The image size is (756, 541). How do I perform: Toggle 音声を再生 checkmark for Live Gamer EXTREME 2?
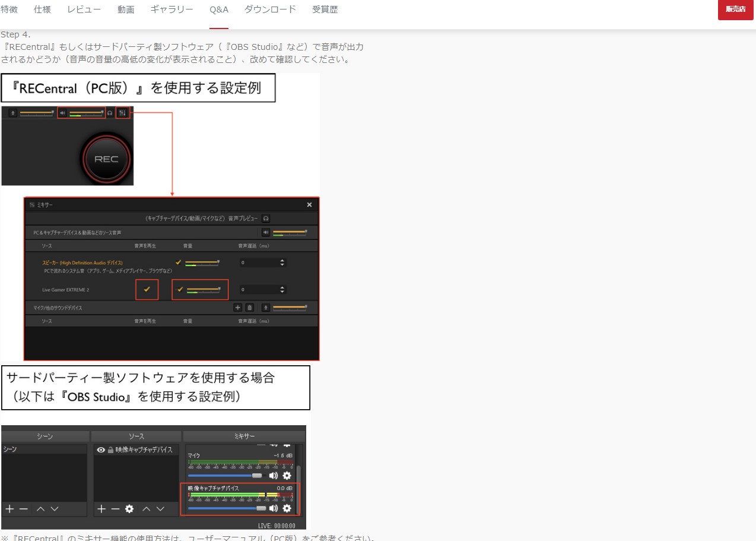147,289
